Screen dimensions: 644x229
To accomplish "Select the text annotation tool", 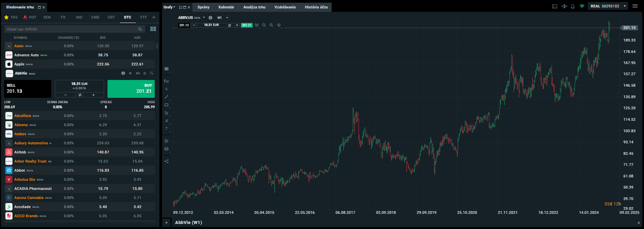I will pos(166,128).
